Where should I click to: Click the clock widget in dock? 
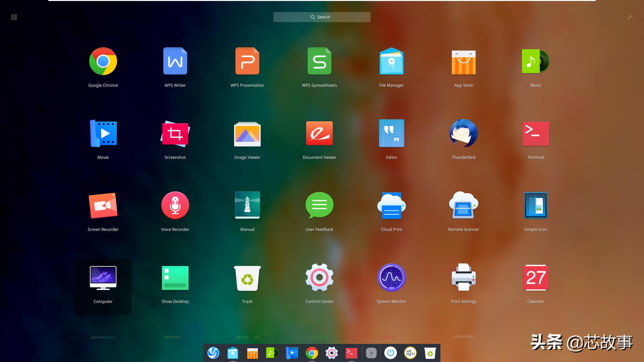(x=410, y=353)
